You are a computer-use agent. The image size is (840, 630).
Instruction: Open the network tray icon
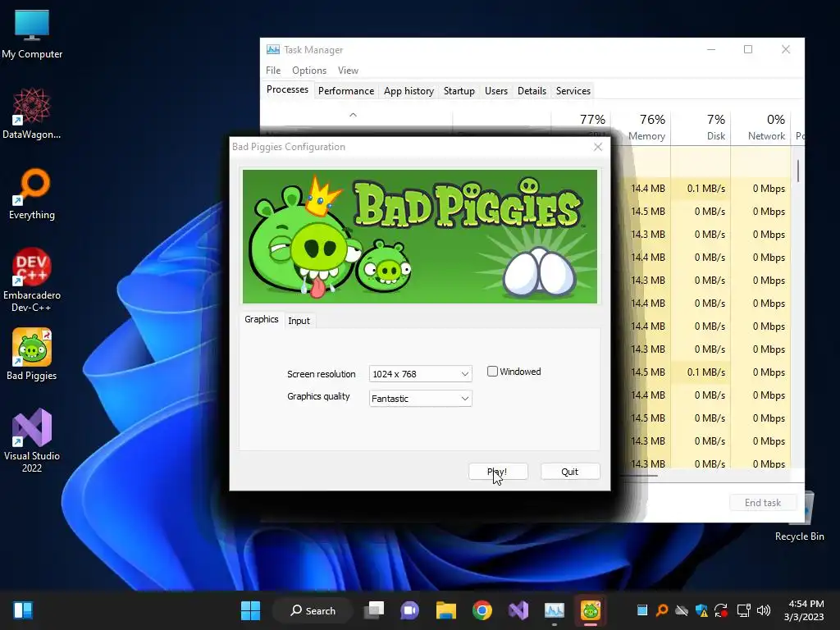coord(743,610)
